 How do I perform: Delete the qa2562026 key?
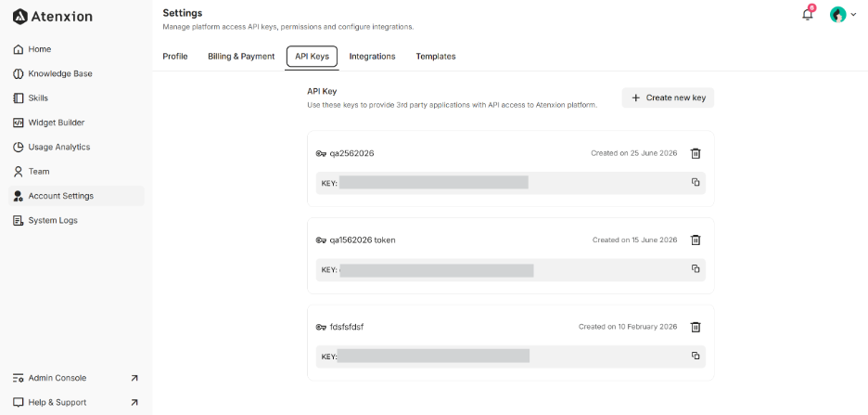pyautogui.click(x=696, y=153)
